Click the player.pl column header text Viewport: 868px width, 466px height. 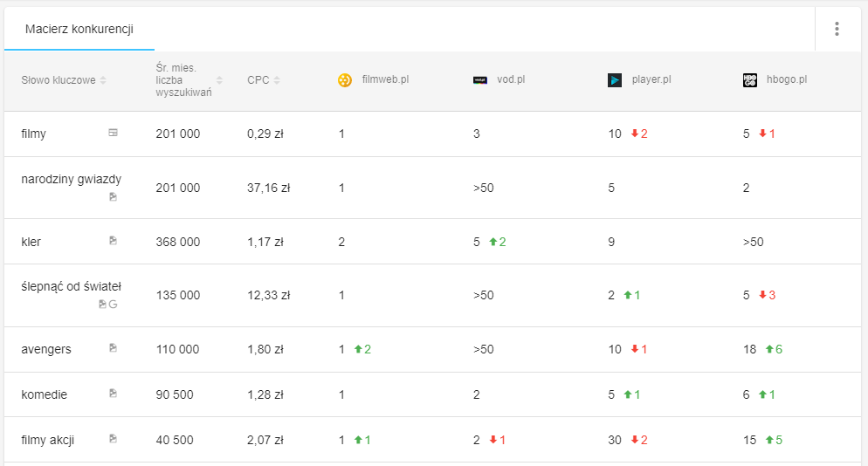pyautogui.click(x=651, y=79)
